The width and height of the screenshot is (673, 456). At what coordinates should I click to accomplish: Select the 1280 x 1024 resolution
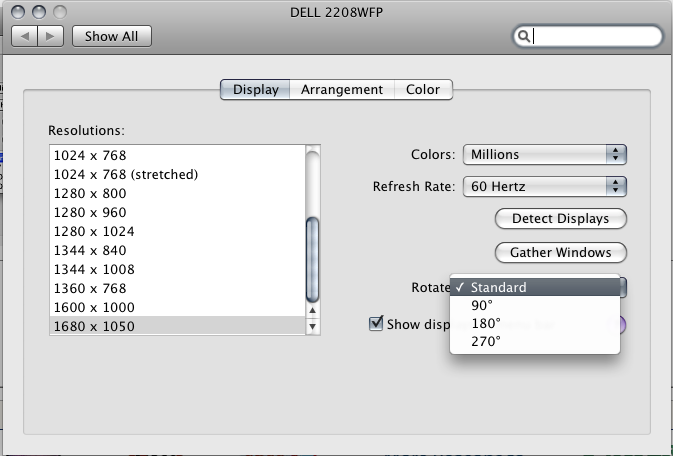tap(177, 231)
